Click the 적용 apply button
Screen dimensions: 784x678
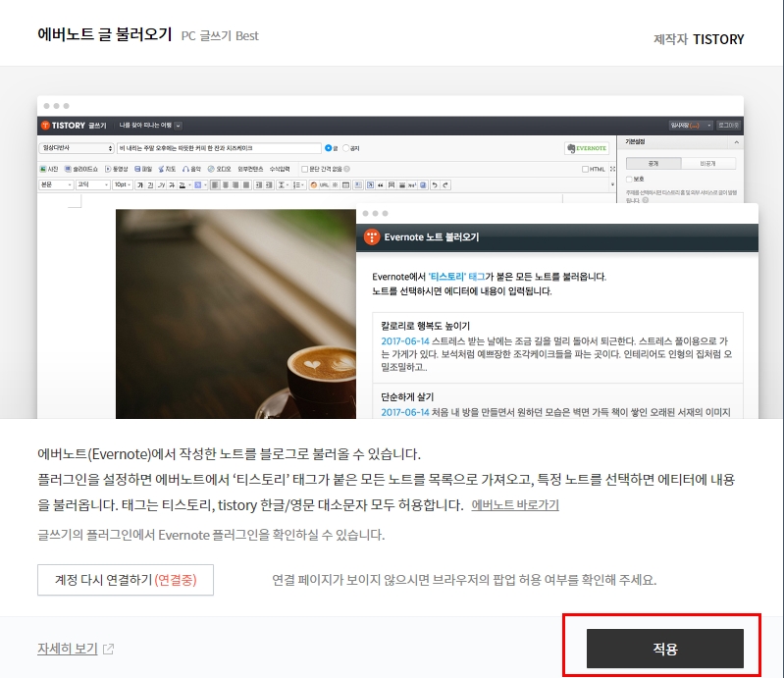(x=665, y=649)
